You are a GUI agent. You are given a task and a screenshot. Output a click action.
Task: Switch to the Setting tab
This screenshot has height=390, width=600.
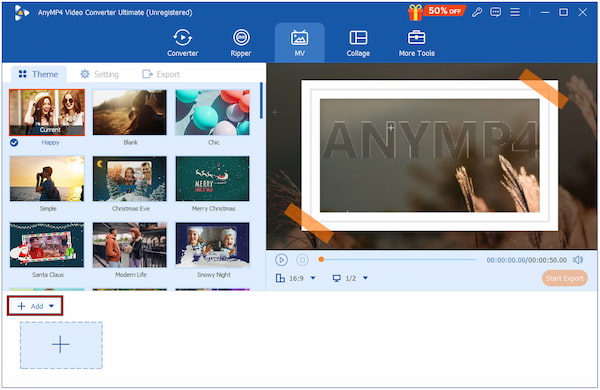click(x=99, y=74)
